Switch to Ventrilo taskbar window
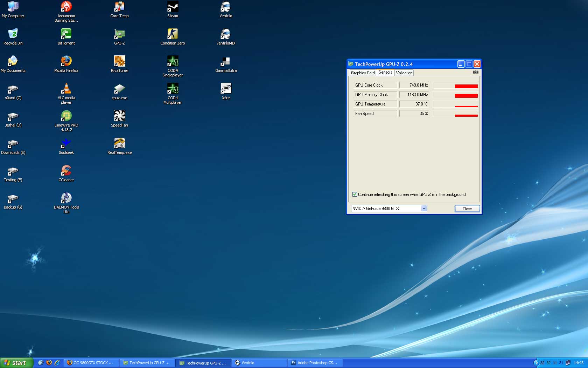The width and height of the screenshot is (588, 368). click(x=259, y=363)
